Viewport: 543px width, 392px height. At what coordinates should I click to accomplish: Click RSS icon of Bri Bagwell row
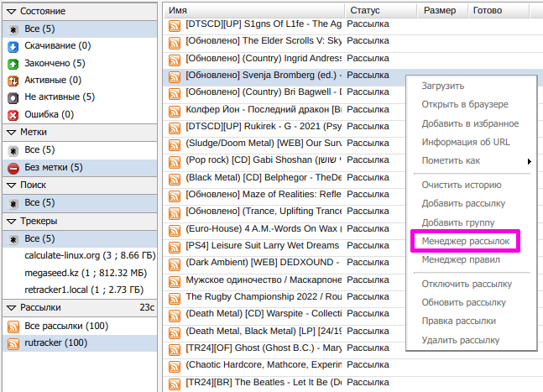pos(175,94)
